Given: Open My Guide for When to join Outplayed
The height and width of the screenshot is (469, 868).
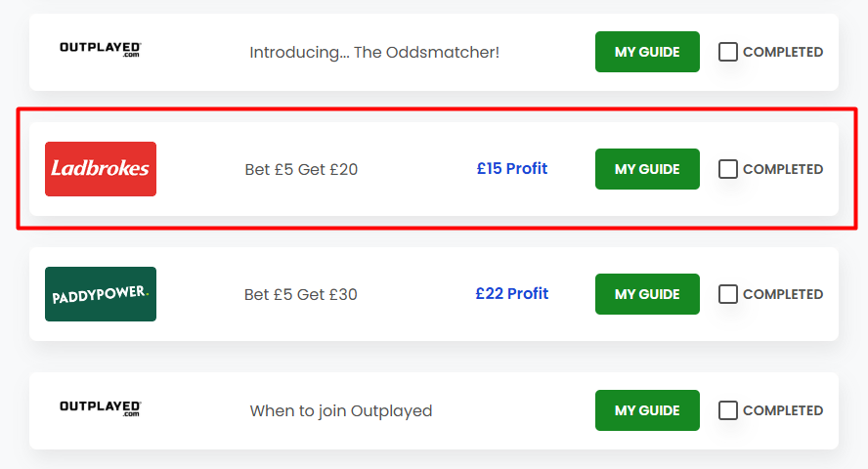Looking at the screenshot, I should click(x=647, y=410).
